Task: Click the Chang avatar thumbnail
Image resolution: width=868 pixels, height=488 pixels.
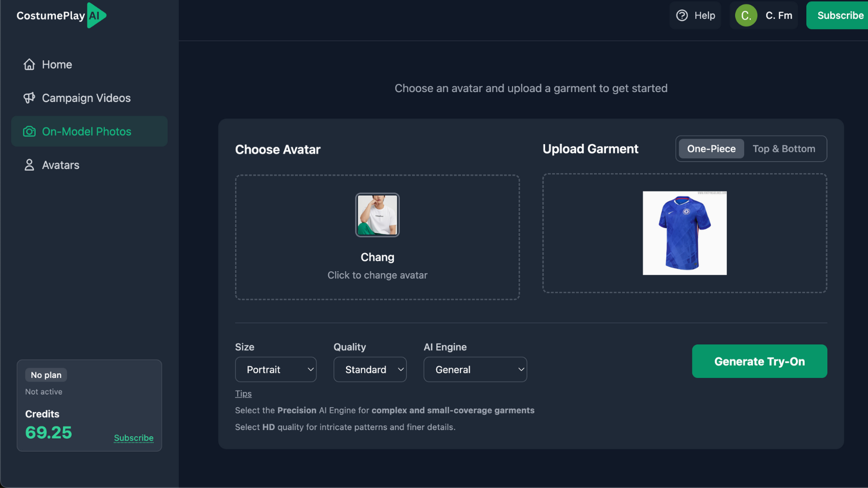Action: (x=378, y=215)
